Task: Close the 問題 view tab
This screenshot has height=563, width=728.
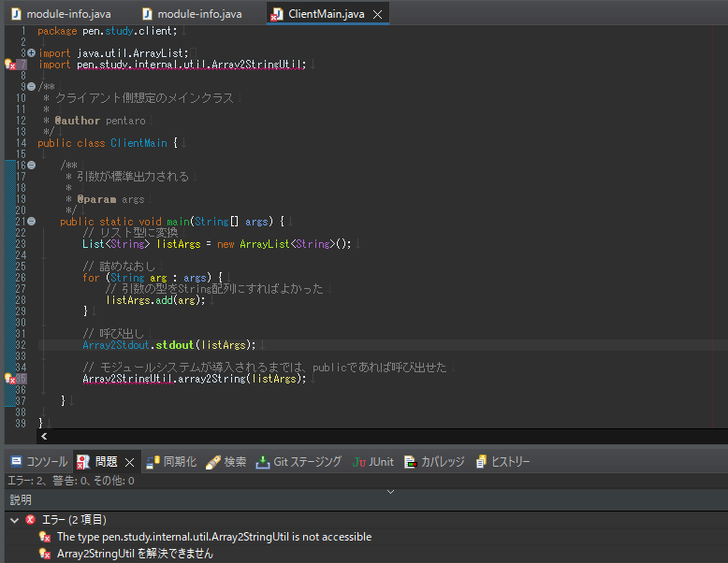Action: 129,462
